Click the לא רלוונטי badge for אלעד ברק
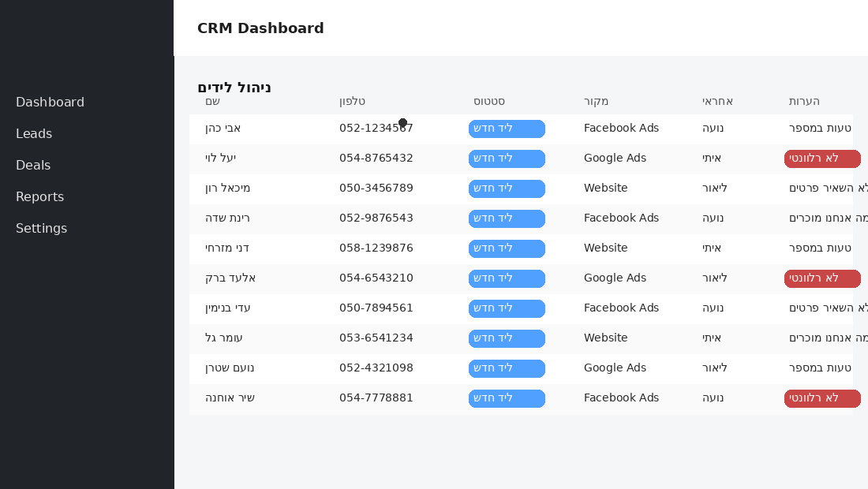This screenshot has width=868, height=489. pyautogui.click(x=822, y=278)
